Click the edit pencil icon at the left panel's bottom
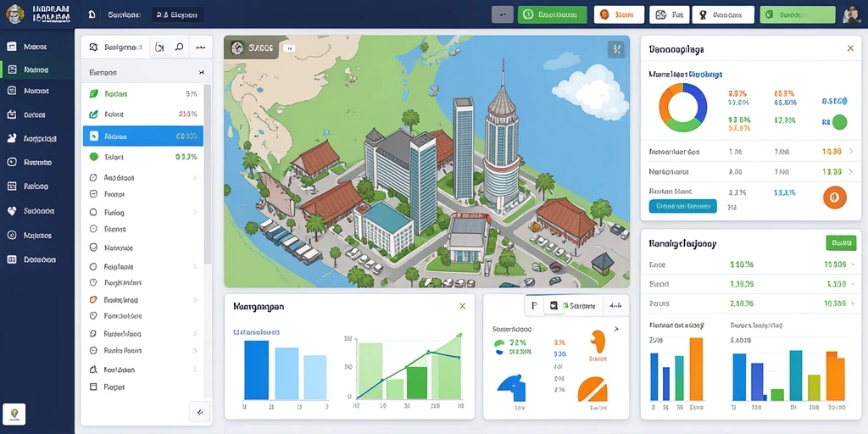Image resolution: width=868 pixels, height=434 pixels. pyautogui.click(x=199, y=412)
